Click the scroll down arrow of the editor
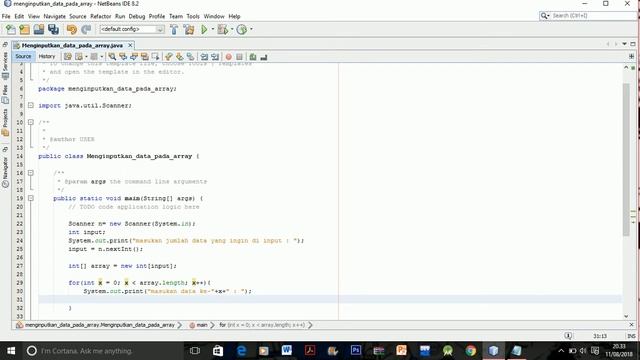Image resolution: width=640 pixels, height=360 pixels. [626, 316]
